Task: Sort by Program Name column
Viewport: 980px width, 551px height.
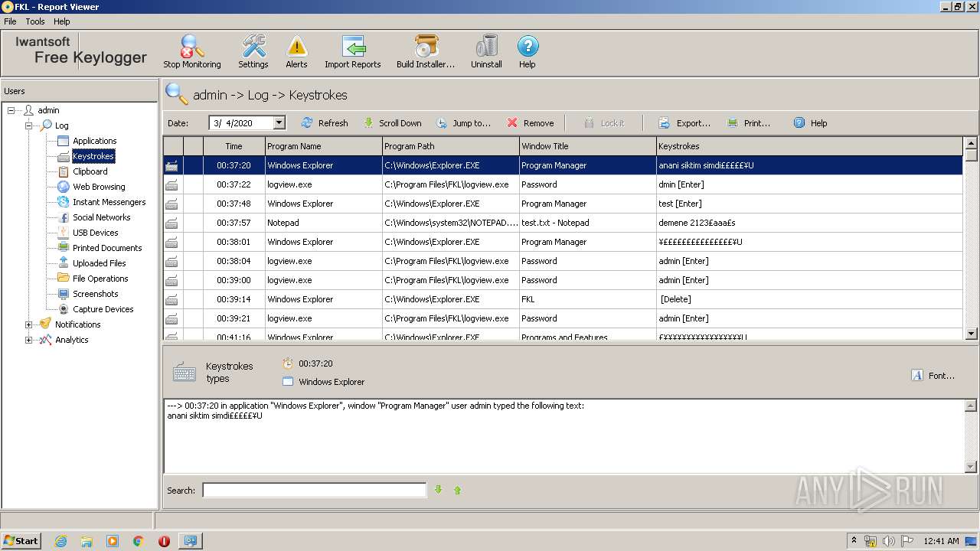Action: pos(323,146)
